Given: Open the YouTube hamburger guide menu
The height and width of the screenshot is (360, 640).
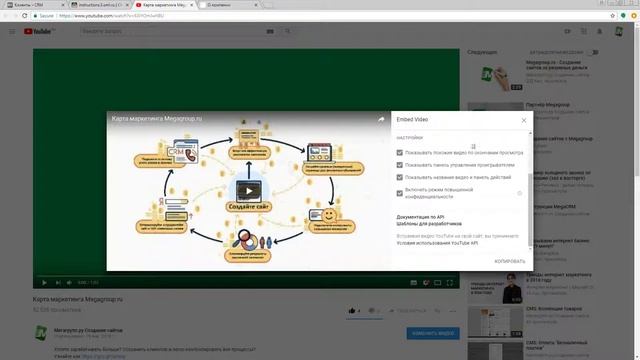Looking at the screenshot, I should (12, 31).
